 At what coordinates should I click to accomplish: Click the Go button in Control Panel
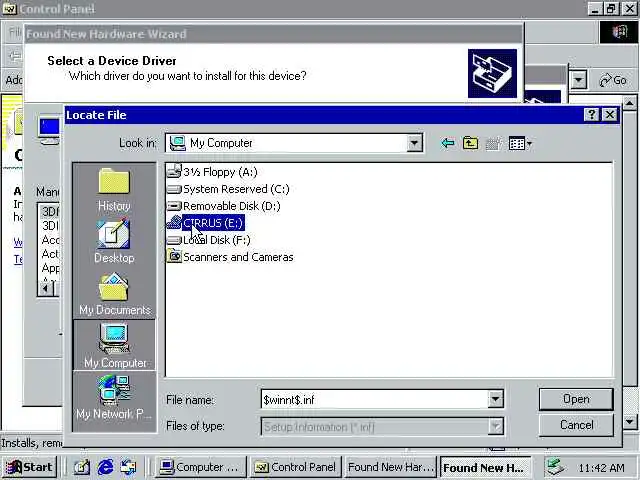pos(612,80)
